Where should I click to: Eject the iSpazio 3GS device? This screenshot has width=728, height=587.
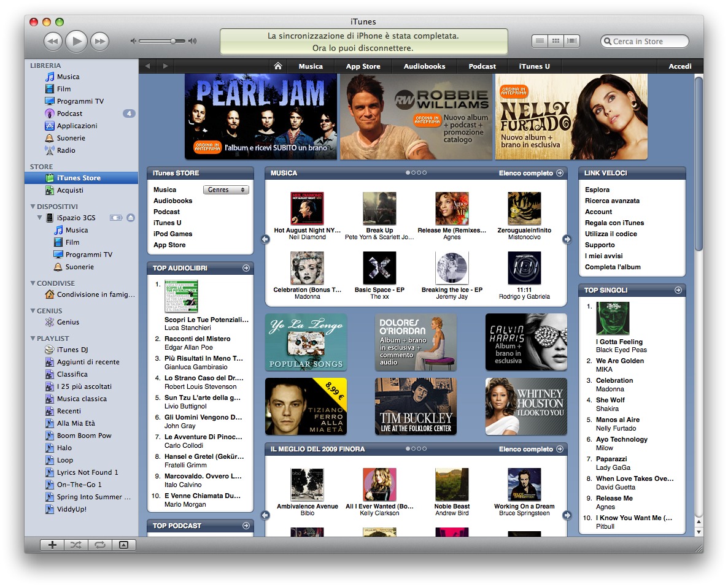click(131, 218)
